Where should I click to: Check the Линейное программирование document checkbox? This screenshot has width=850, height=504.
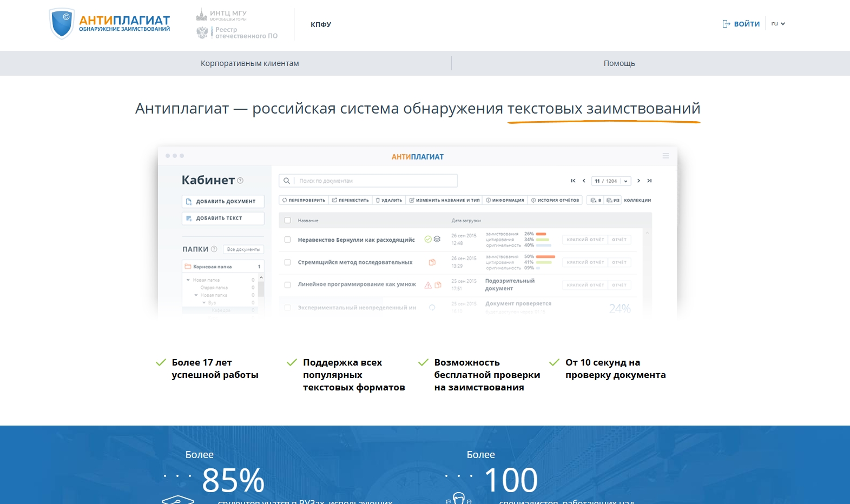coord(288,284)
